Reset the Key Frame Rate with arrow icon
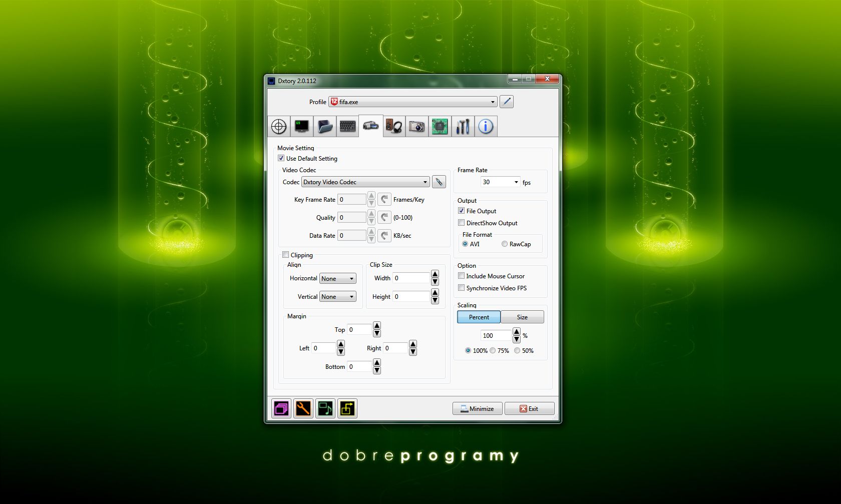This screenshot has width=841, height=504. pyautogui.click(x=384, y=199)
